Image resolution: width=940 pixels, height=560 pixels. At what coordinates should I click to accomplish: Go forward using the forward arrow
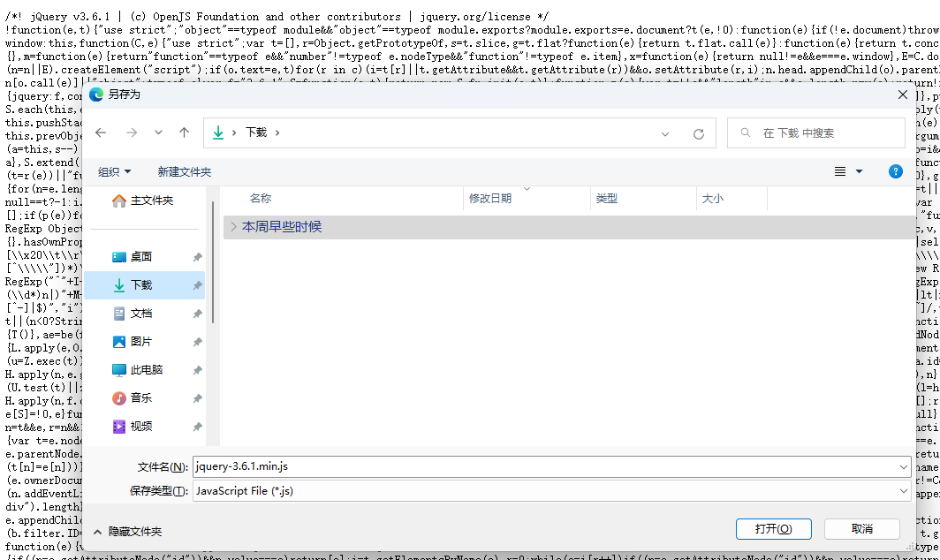pos(132,132)
